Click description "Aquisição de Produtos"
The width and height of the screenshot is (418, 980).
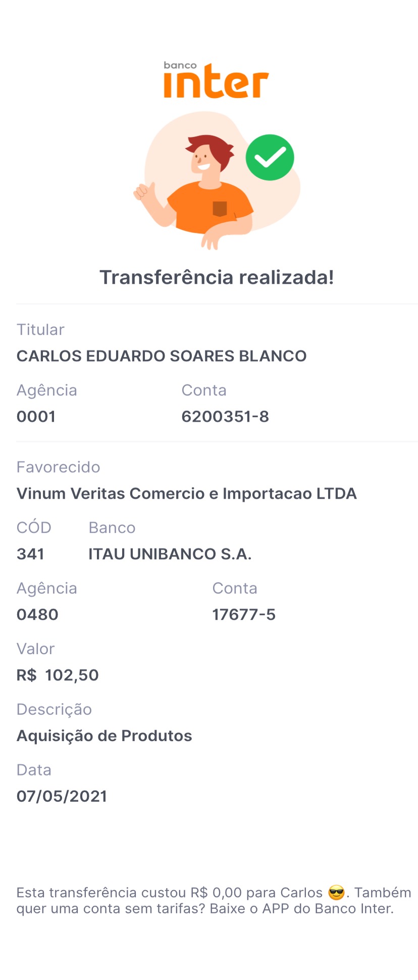click(x=104, y=736)
